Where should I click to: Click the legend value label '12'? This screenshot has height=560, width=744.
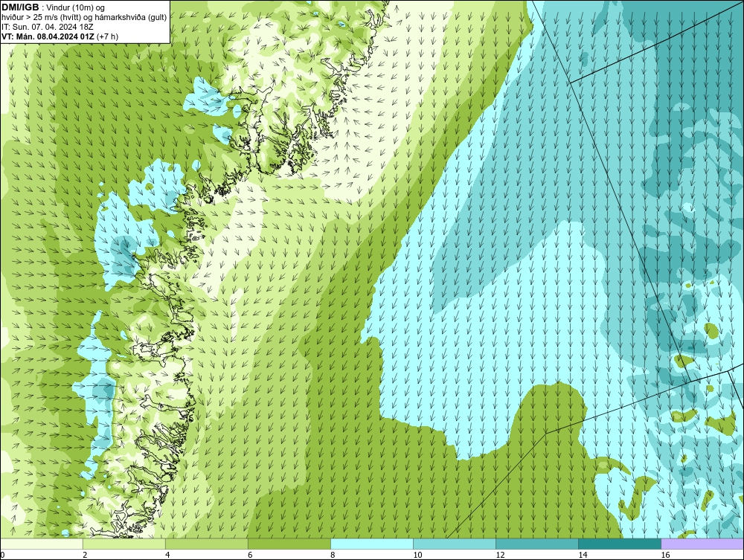(x=500, y=555)
